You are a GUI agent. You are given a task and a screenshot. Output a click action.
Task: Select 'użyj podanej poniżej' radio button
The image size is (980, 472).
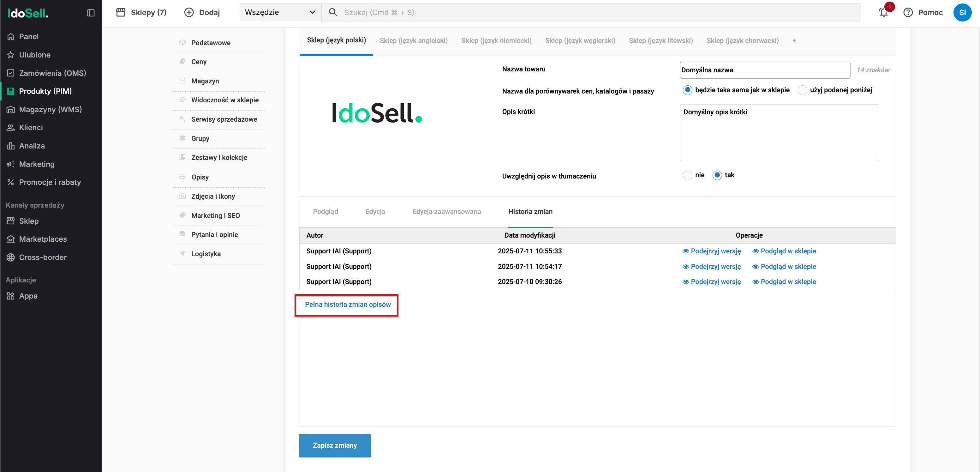click(802, 90)
